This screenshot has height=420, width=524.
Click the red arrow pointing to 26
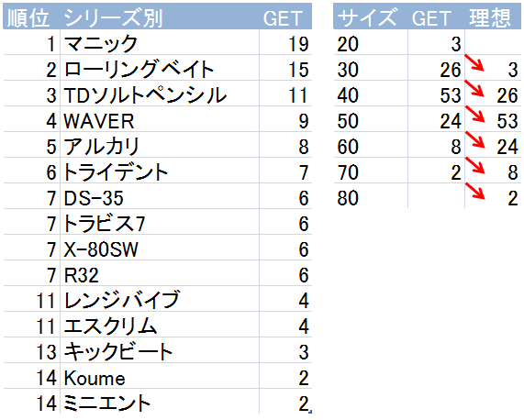pos(474,88)
